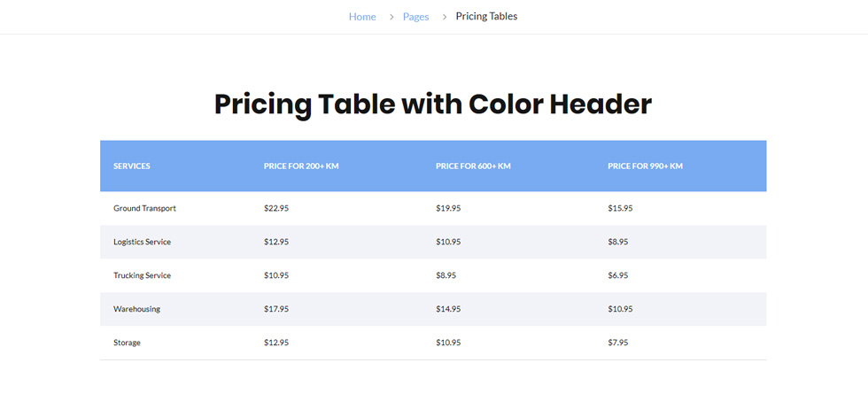Click the $17.95 Warehousing price
This screenshot has width=868, height=417.
tap(276, 309)
